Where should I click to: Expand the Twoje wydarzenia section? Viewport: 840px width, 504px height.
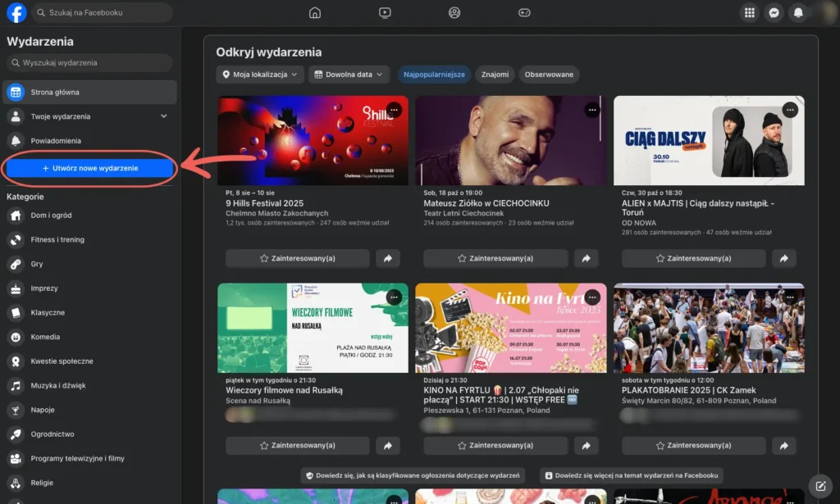click(x=163, y=116)
